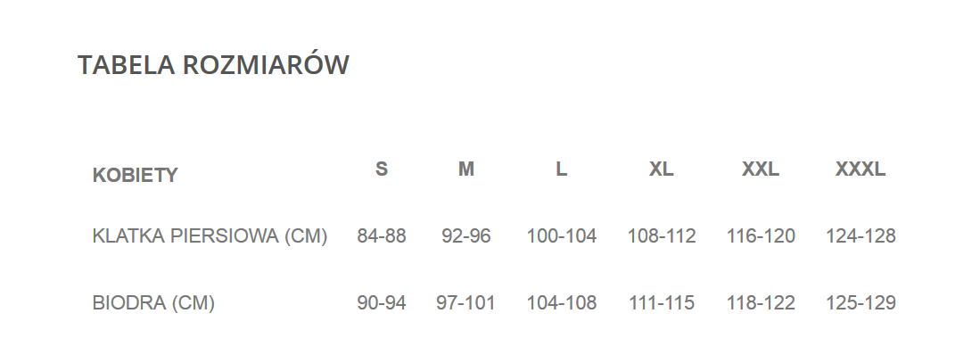Click the 97-101 hips measurement value
Image resolution: width=980 pixels, height=363 pixels.
pos(466,303)
